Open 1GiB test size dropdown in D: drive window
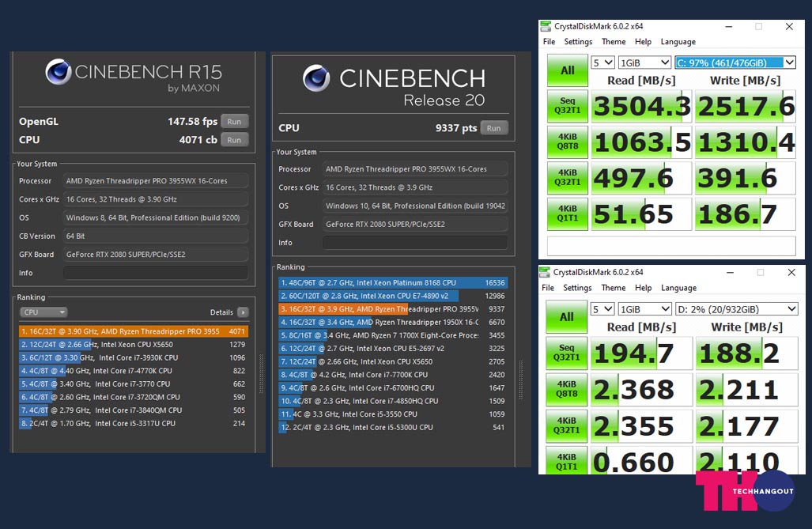This screenshot has height=529, width=812. coord(644,309)
